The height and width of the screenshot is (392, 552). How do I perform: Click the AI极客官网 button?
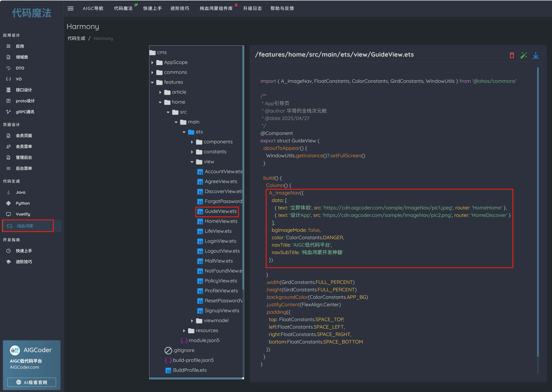[32, 382]
